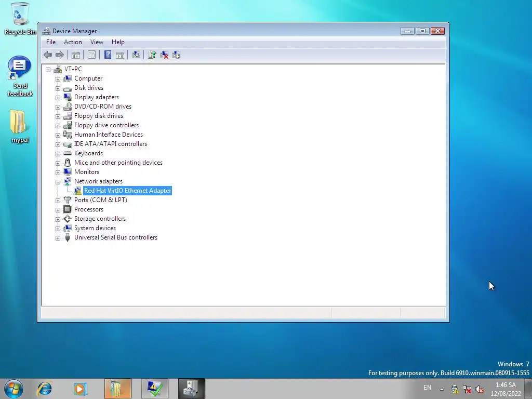Viewport: 532px width, 399px height.
Task: Click the Storage controllers category icon
Action: coord(68,219)
